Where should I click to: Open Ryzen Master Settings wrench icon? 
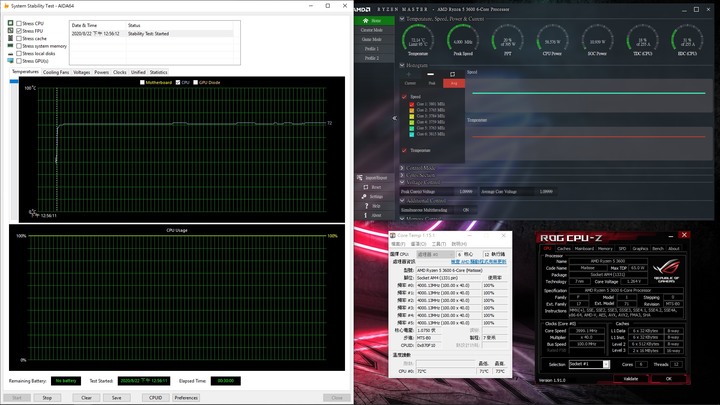[365, 197]
